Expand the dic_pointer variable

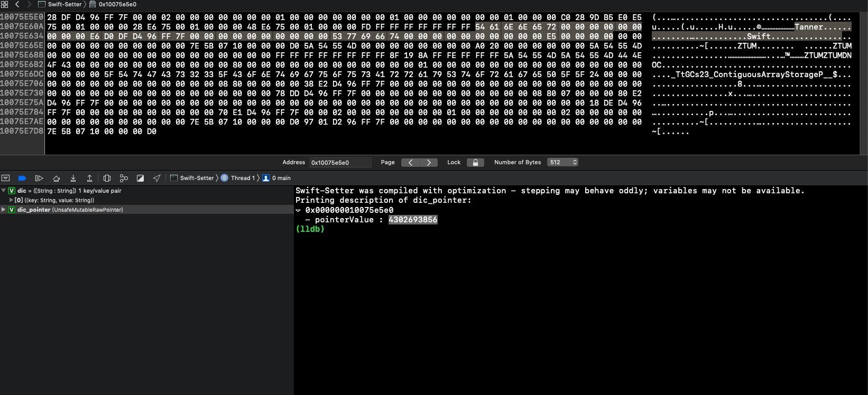tap(4, 210)
